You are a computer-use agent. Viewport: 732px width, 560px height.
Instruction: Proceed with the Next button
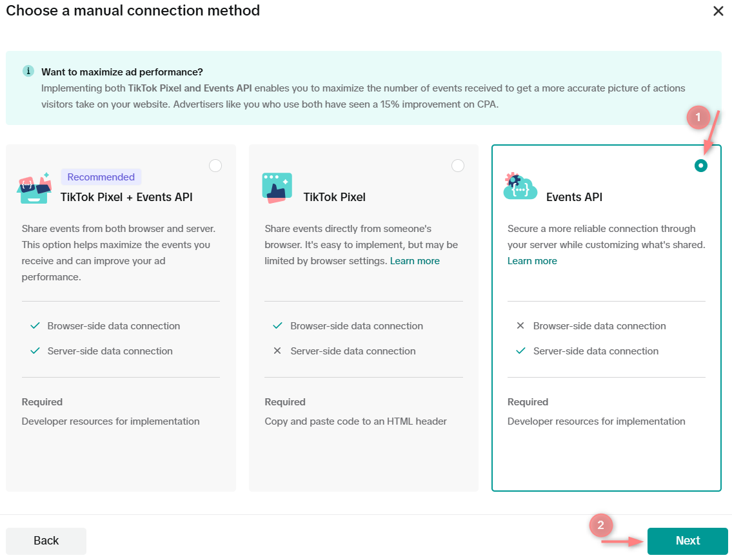[x=687, y=541]
